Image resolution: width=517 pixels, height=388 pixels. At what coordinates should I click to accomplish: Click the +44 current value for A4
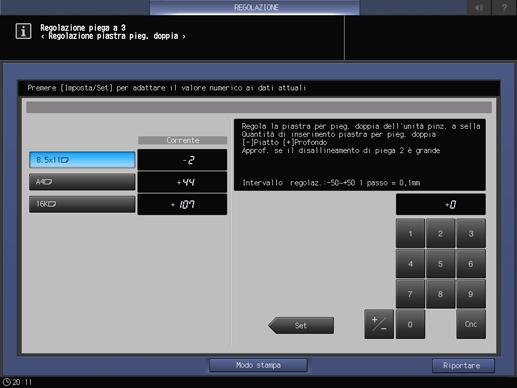coord(182,182)
